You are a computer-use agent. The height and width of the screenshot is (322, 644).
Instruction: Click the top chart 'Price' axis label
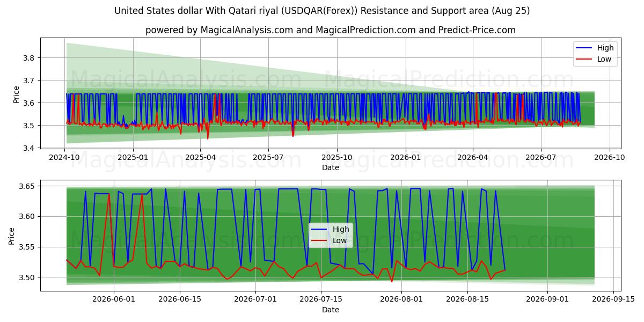16,93
